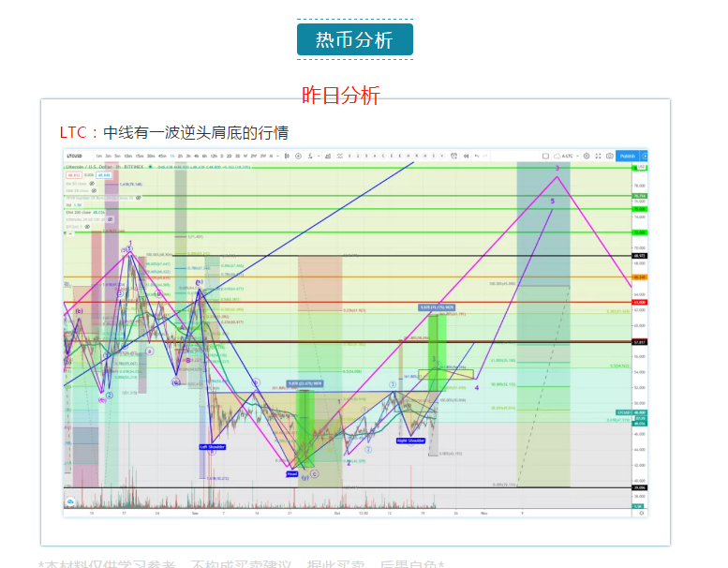
Task: Toggle visibility of the Ichimoku indicator
Action: tap(110, 219)
